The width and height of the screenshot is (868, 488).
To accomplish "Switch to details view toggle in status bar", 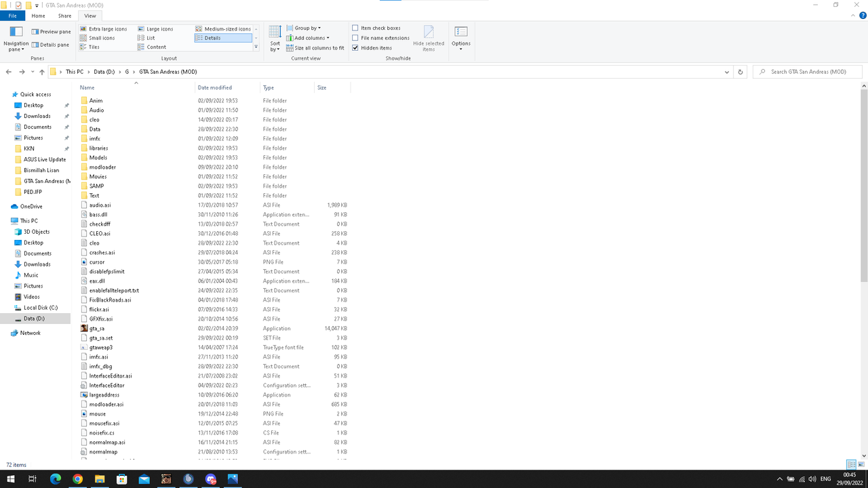I will click(850, 464).
